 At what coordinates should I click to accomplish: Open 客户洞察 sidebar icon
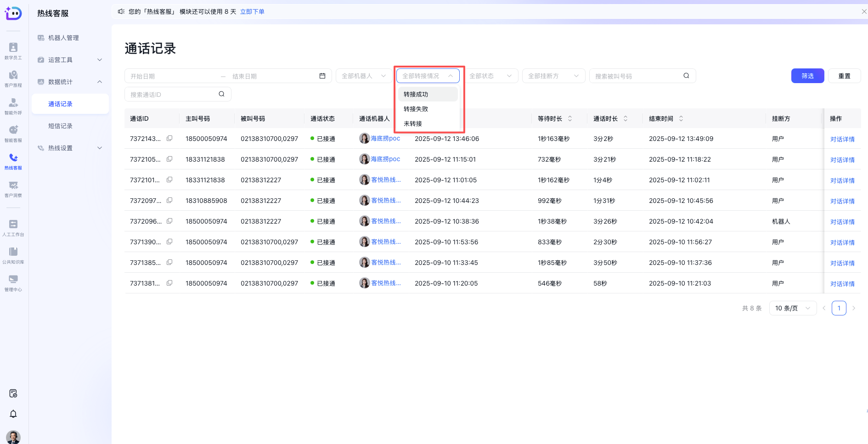(x=13, y=188)
